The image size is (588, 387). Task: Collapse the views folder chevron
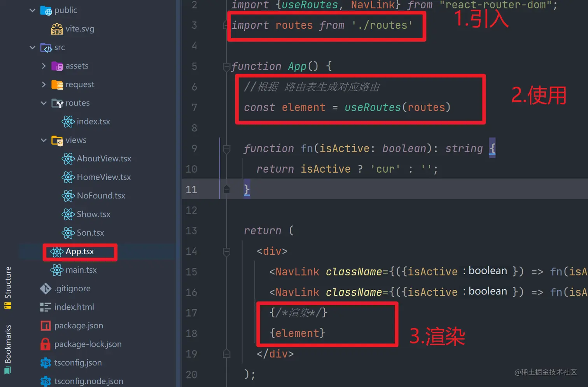click(x=44, y=140)
